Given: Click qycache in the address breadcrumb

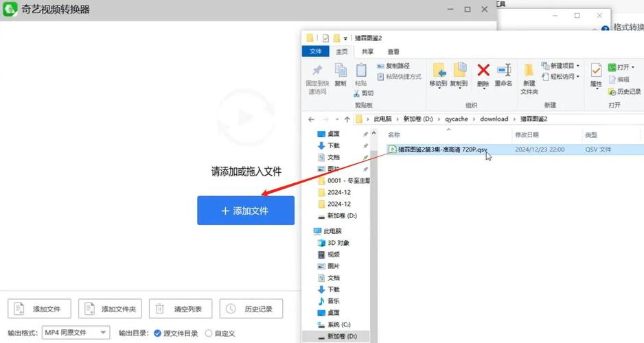Looking at the screenshot, I should (x=457, y=119).
